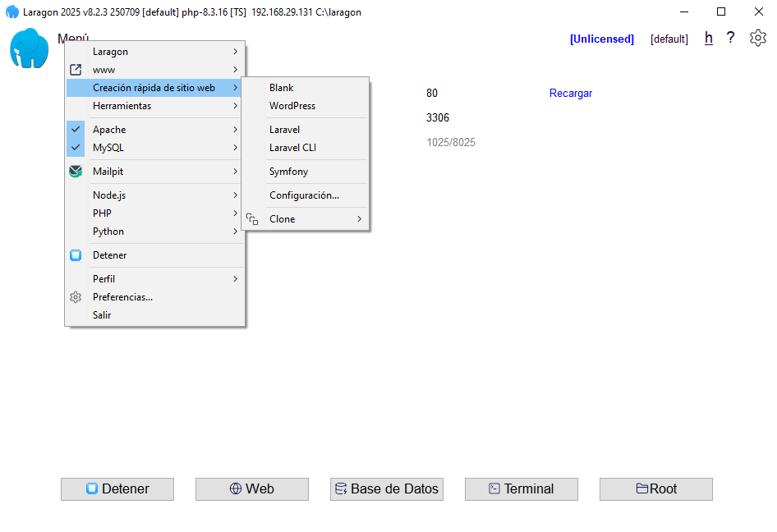Click the Mailpit envelope icon

coord(76,172)
